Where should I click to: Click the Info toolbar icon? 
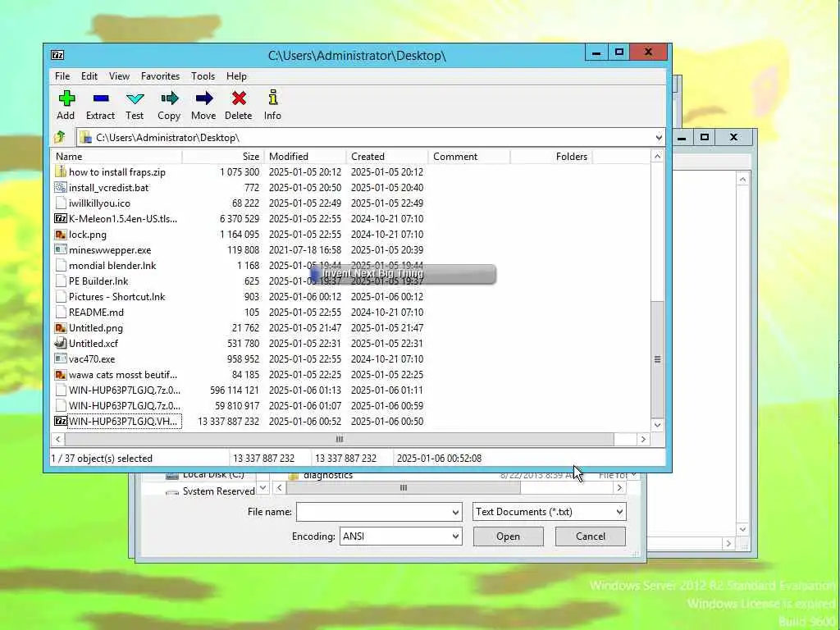click(272, 98)
